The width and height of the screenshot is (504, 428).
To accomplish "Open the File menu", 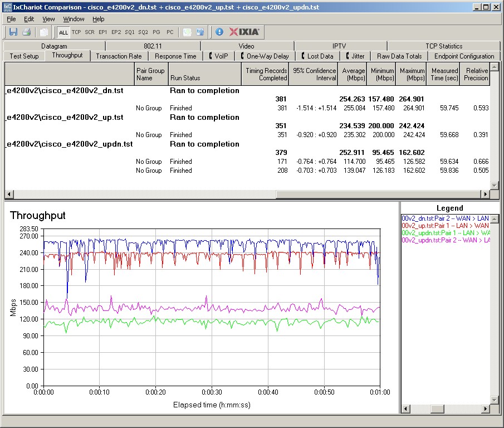I will [x=11, y=19].
